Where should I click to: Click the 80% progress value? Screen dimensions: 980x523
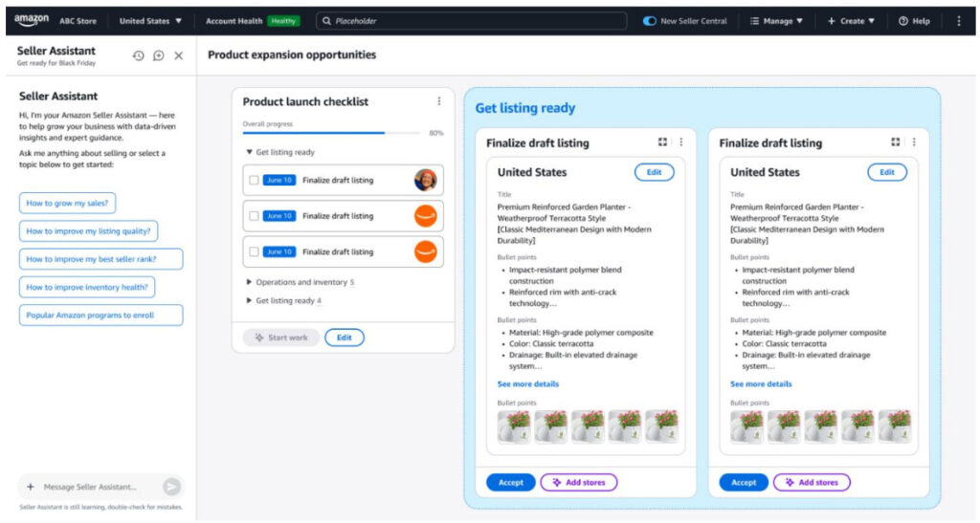point(436,133)
